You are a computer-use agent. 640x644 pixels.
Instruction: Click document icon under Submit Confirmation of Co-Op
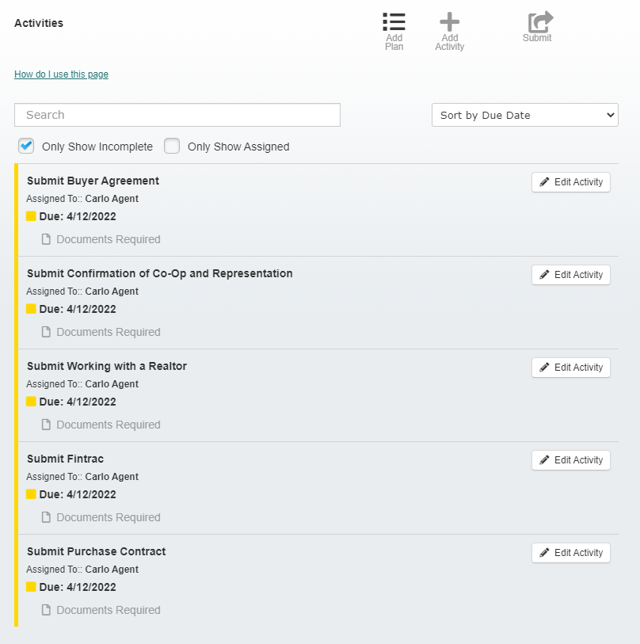46,332
